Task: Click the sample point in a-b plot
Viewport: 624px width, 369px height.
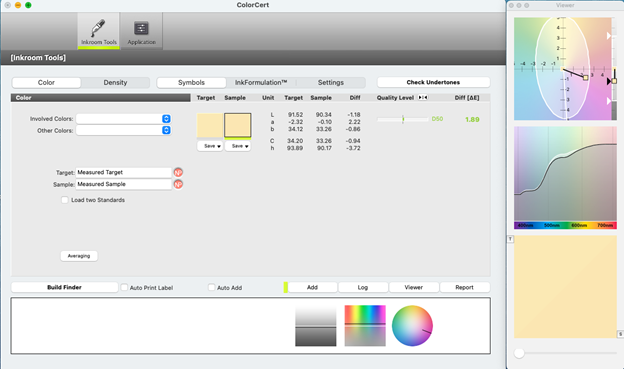Action: [x=585, y=78]
